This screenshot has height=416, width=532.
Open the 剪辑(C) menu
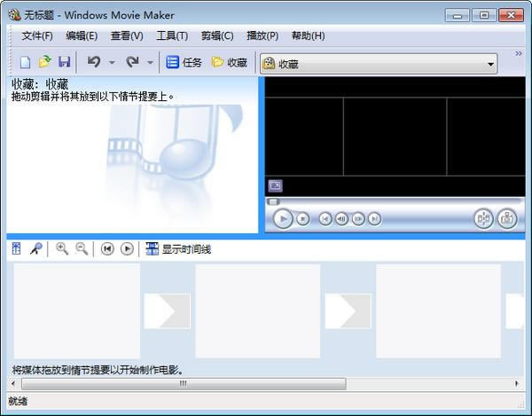pyautogui.click(x=217, y=35)
